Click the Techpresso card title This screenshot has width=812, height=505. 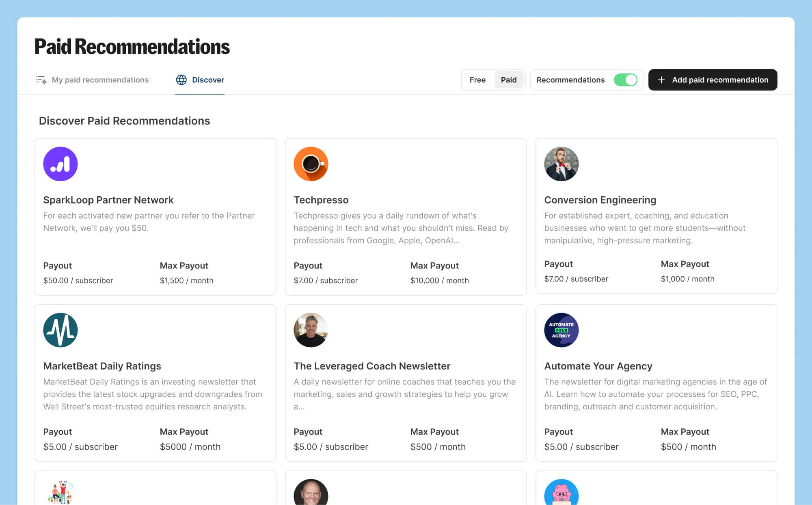pyautogui.click(x=321, y=200)
